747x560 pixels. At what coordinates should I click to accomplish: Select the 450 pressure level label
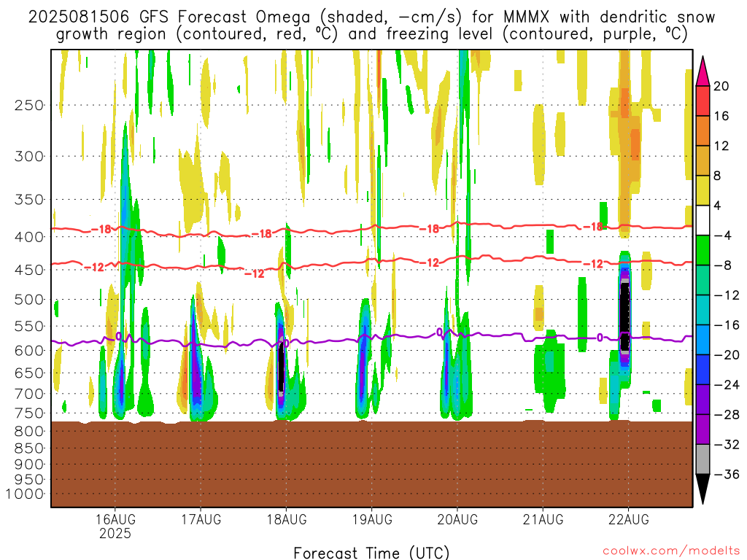[29, 270]
